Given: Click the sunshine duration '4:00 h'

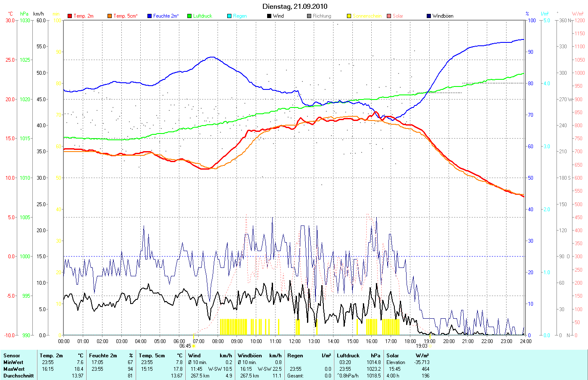Looking at the screenshot, I should pyautogui.click(x=393, y=376).
